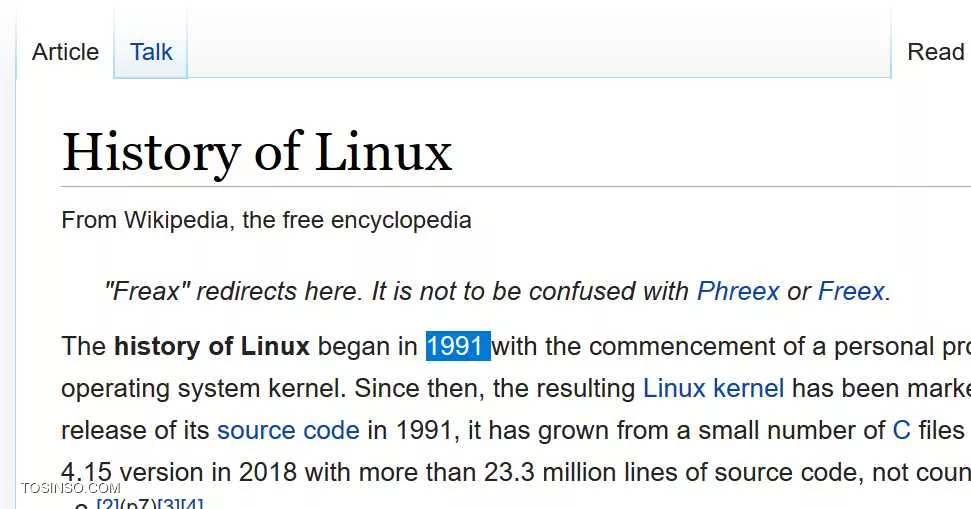971x509 pixels.
Task: Click the History of Linux page heading
Action: [257, 152]
